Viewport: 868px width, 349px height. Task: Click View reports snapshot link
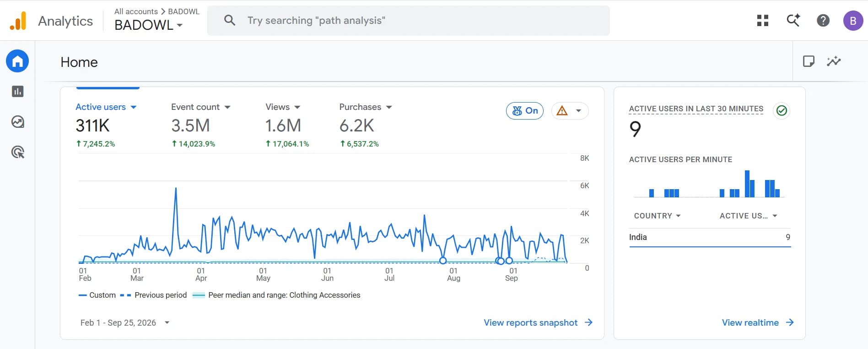[531, 322]
